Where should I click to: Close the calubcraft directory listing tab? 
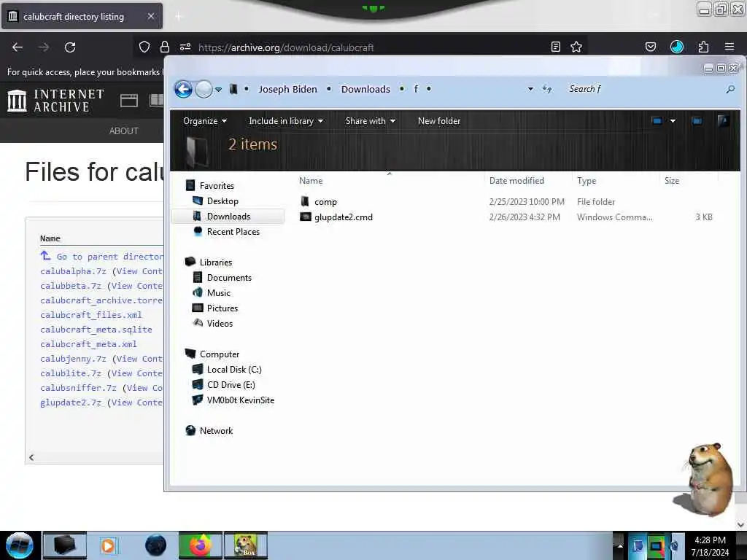click(x=150, y=16)
